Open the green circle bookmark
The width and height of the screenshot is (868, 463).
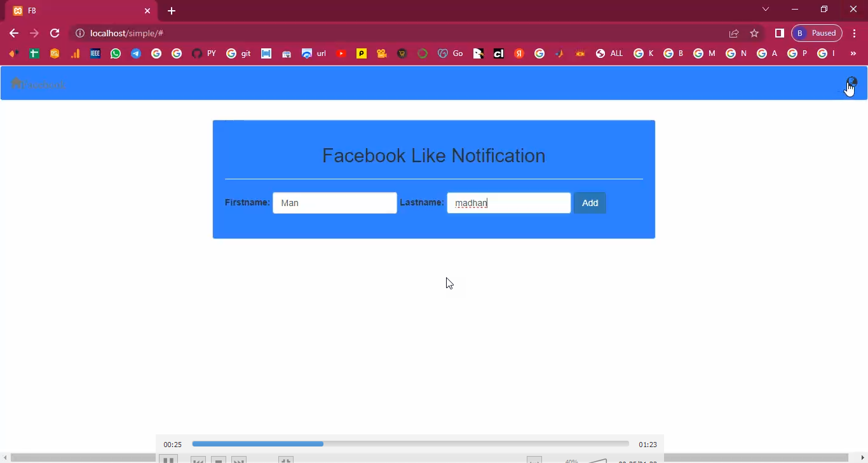pos(423,53)
